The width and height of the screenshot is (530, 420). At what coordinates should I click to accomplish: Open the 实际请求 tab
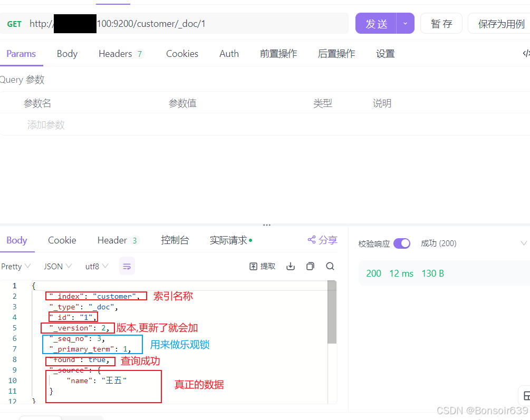231,240
